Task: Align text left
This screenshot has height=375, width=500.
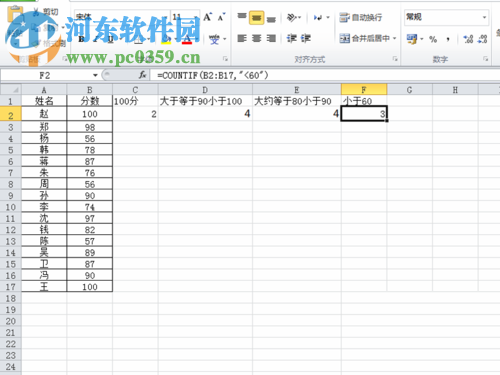Action: 242,38
